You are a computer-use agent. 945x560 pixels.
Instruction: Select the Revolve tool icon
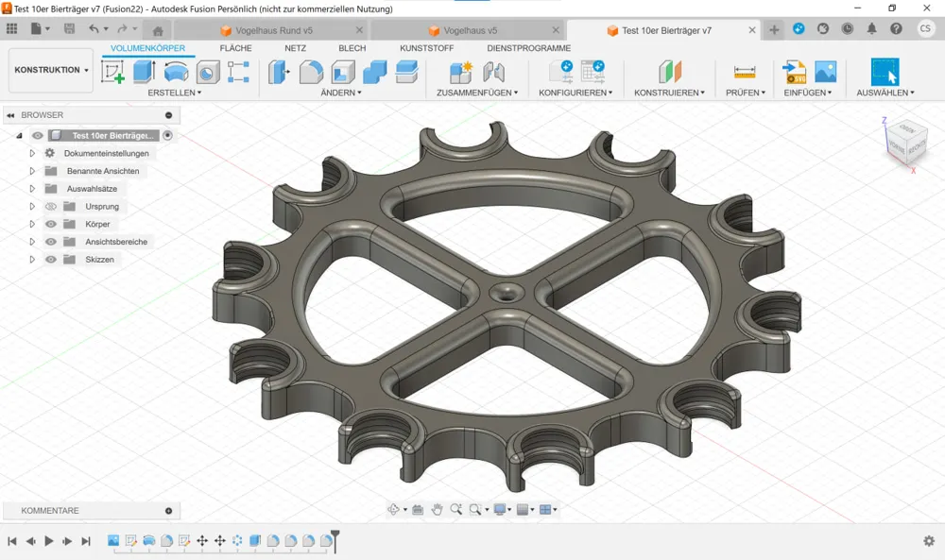[176, 72]
